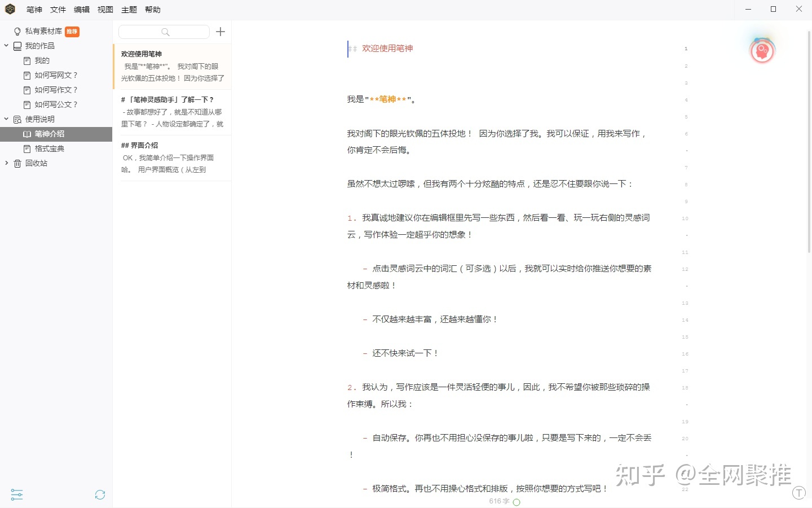Image resolution: width=812 pixels, height=508 pixels.
Task: Open the 回收站 row
Action: [56, 163]
